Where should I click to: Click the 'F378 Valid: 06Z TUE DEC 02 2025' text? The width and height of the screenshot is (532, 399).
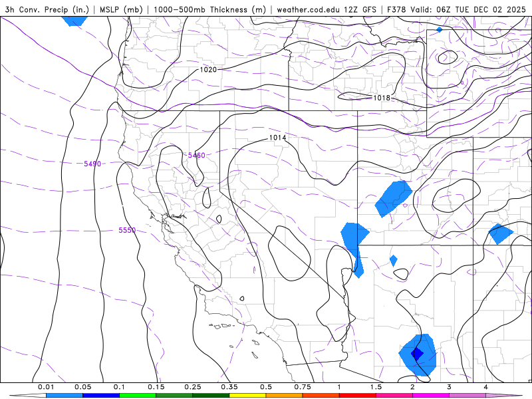pos(456,9)
